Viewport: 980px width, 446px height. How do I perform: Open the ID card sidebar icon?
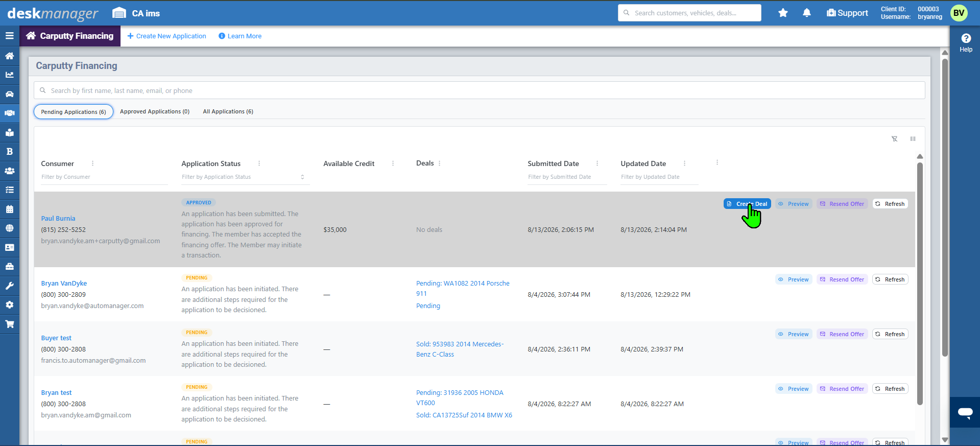[9, 247]
